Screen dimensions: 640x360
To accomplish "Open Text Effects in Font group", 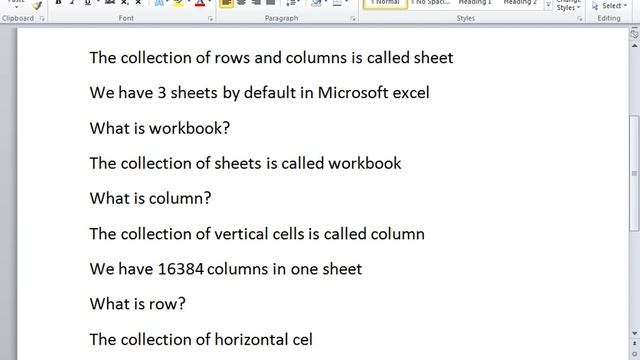I will click(x=159, y=3).
